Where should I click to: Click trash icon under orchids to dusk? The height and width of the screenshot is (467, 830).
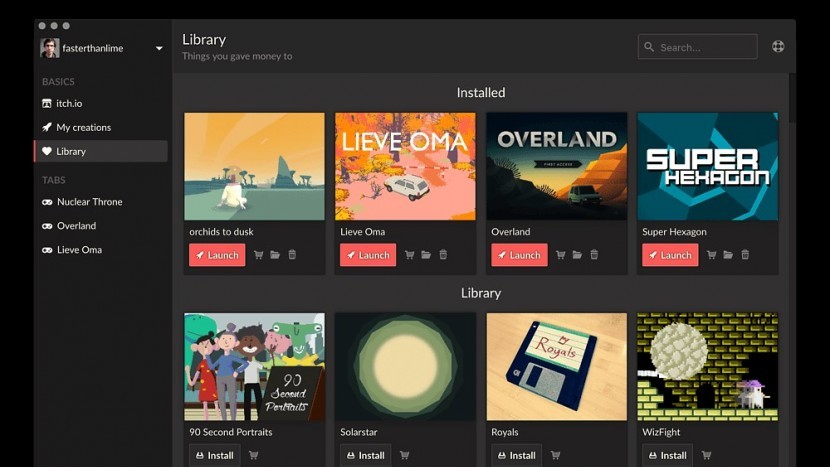click(x=292, y=255)
